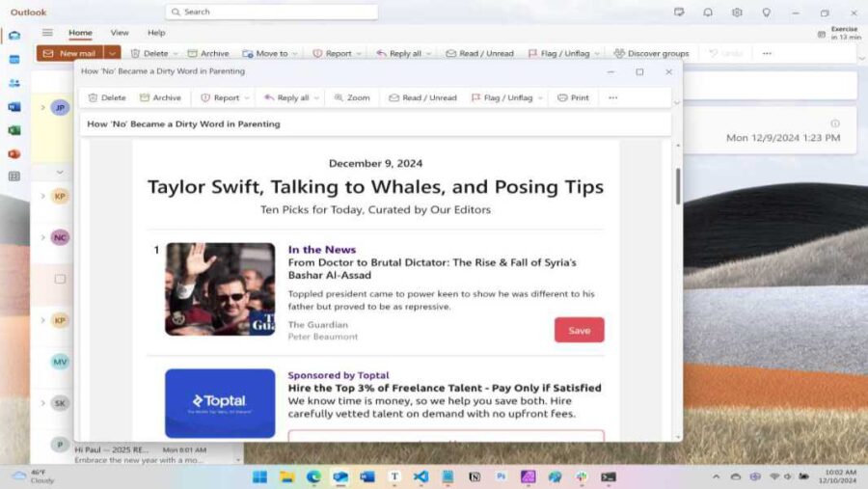Click the Print icon in the popup toolbar
The image size is (868, 489).
(573, 97)
